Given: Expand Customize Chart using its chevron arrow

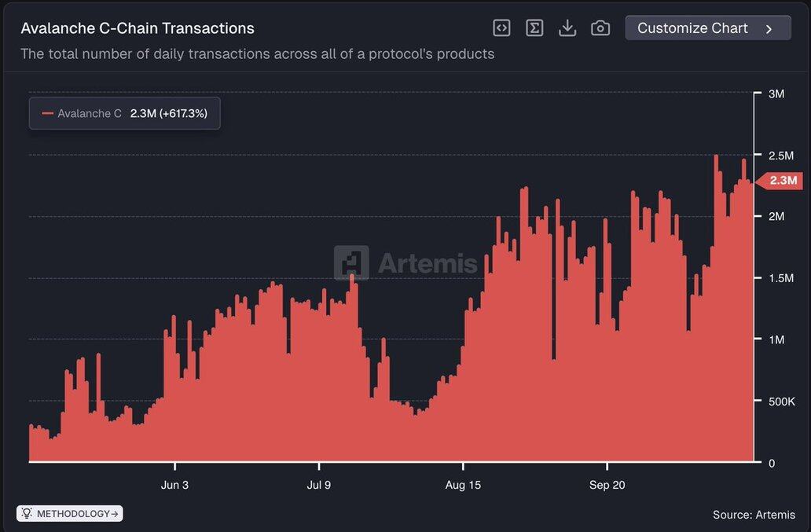Looking at the screenshot, I should click(769, 29).
